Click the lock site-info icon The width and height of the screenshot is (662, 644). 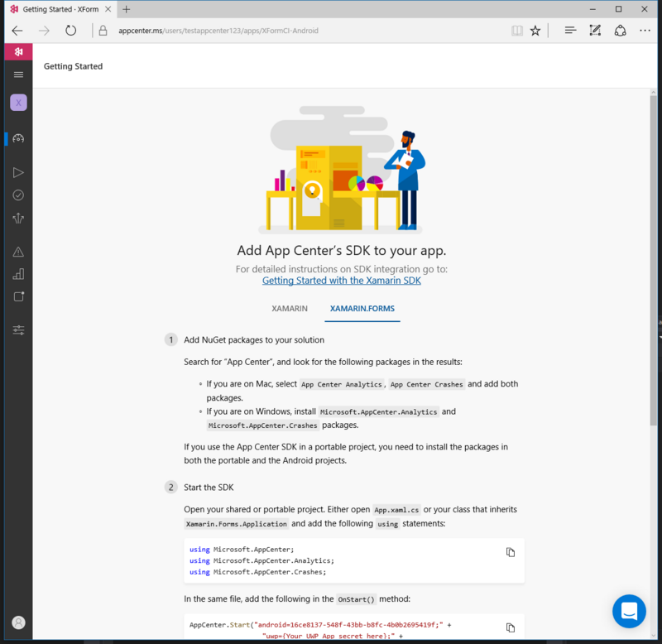click(x=103, y=31)
